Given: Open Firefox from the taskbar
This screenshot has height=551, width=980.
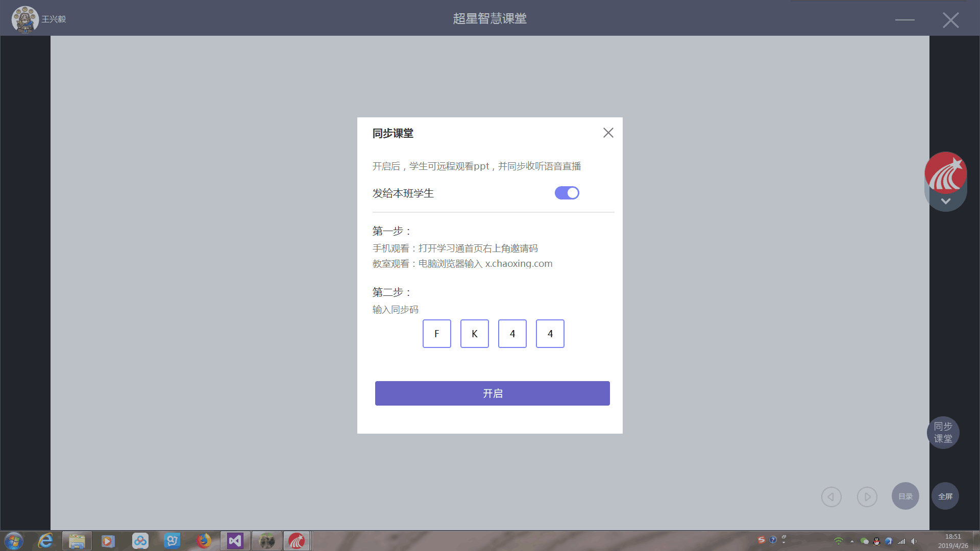Looking at the screenshot, I should click(x=204, y=541).
